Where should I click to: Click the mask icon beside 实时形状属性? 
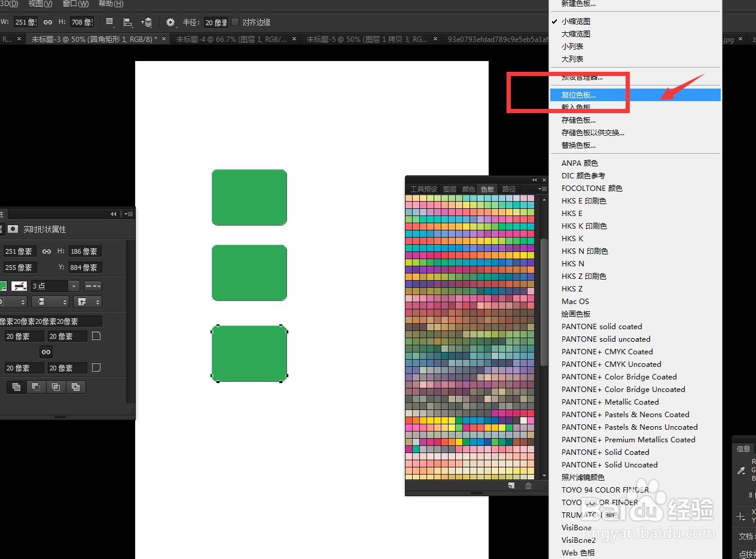(13, 229)
